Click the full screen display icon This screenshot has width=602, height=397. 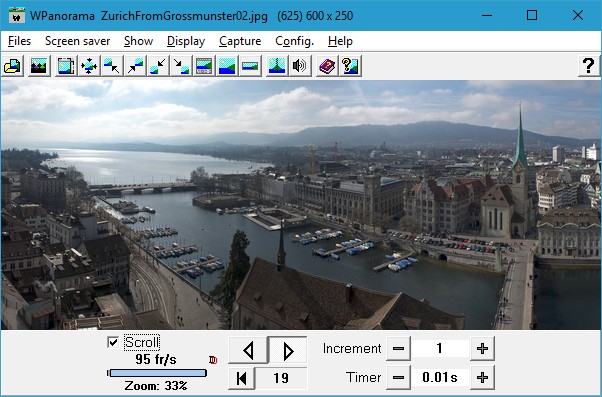click(x=66, y=66)
